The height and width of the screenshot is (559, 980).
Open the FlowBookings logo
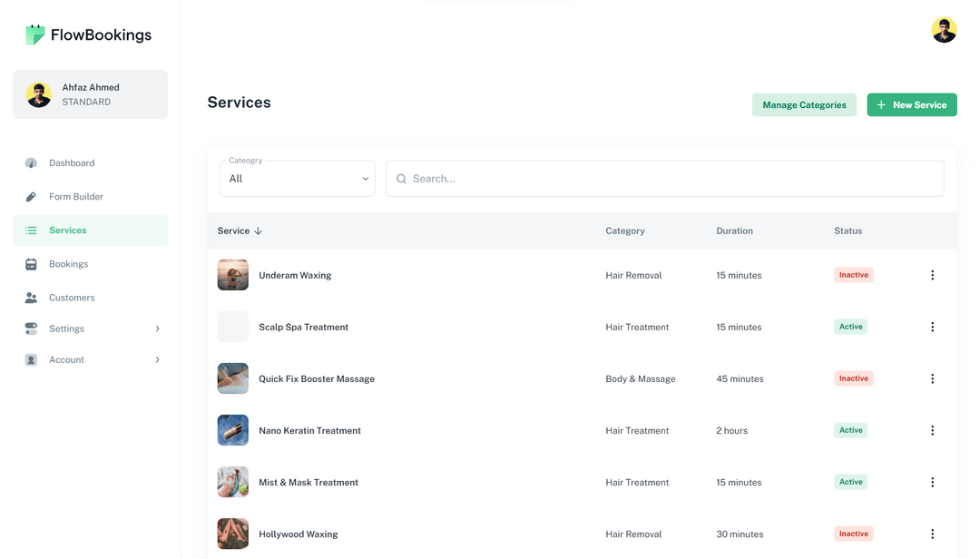[86, 34]
